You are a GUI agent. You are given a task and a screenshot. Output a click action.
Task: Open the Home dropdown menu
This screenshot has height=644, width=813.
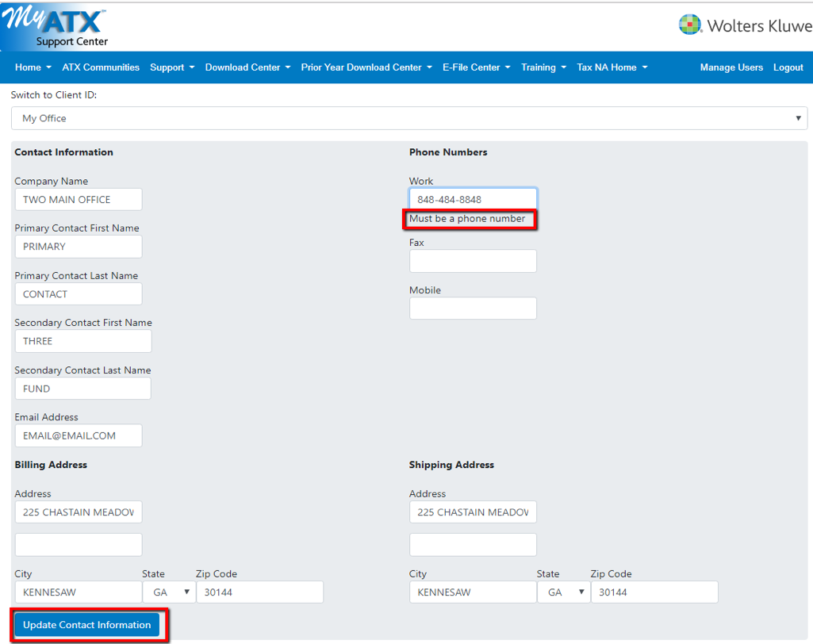(33, 67)
